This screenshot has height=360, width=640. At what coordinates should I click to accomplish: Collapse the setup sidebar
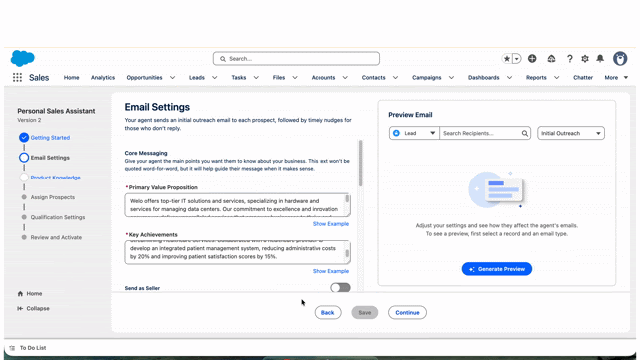tap(33, 308)
